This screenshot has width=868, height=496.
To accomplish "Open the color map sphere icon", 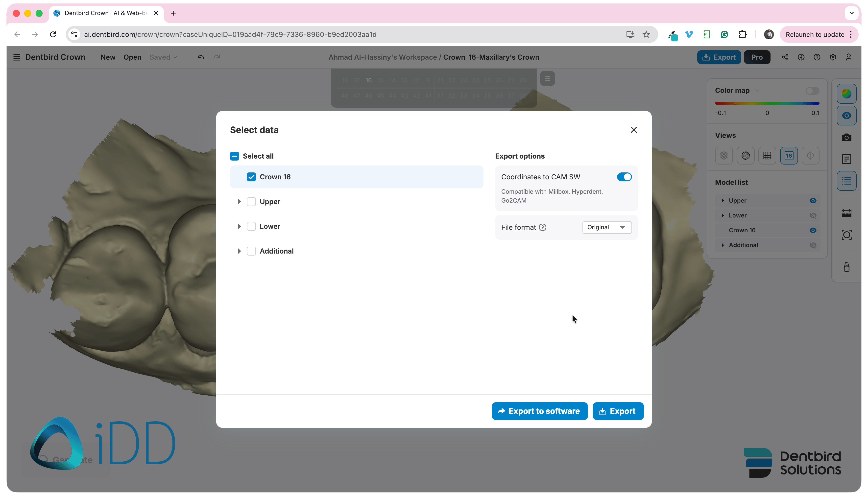I will click(846, 94).
